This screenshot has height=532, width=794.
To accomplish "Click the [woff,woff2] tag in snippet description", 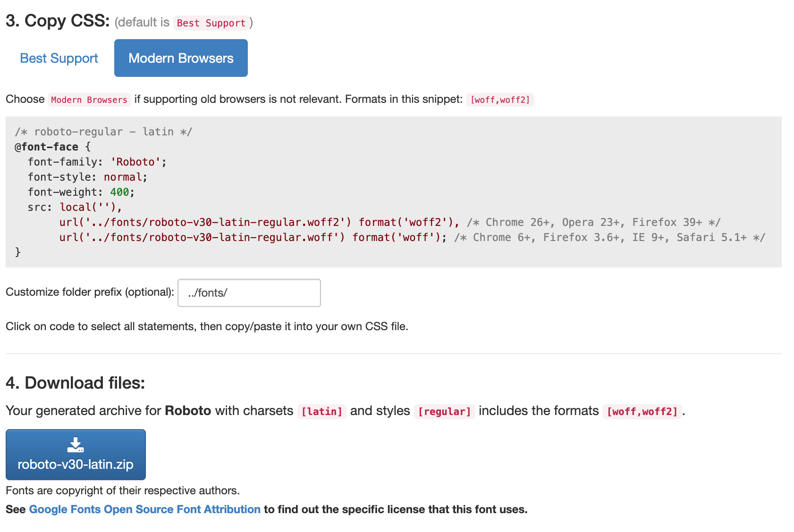I will (x=500, y=100).
